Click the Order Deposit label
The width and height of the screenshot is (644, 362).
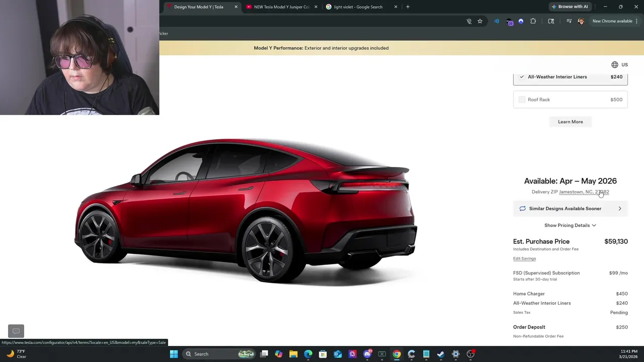pos(529,327)
